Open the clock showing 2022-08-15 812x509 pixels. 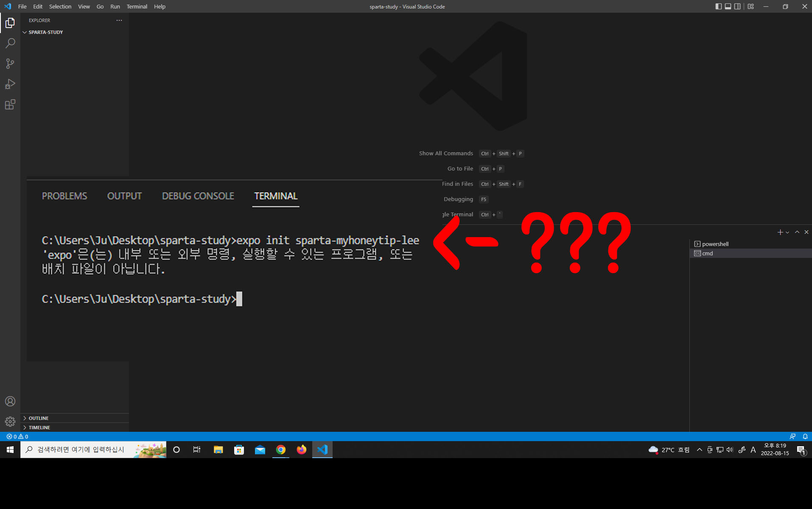click(x=775, y=450)
